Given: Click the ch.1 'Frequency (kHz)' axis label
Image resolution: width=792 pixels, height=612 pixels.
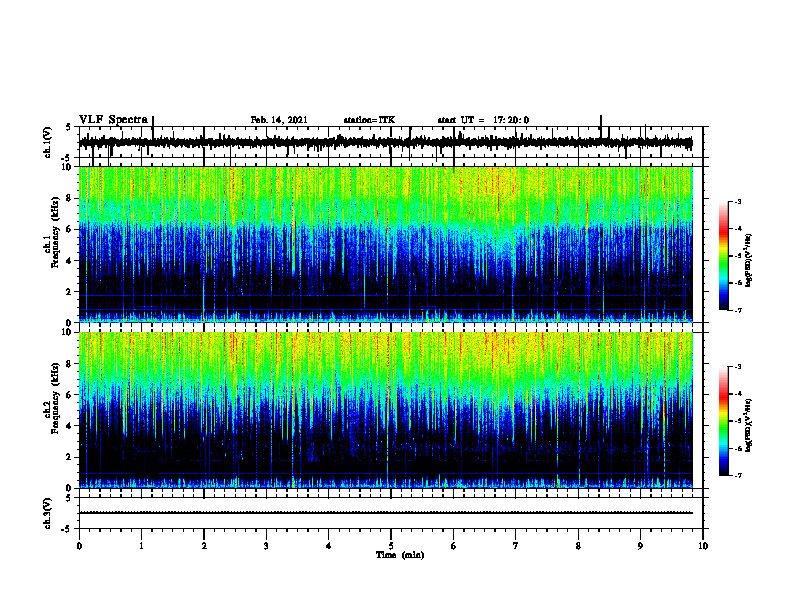Looking at the screenshot, I should [55, 232].
